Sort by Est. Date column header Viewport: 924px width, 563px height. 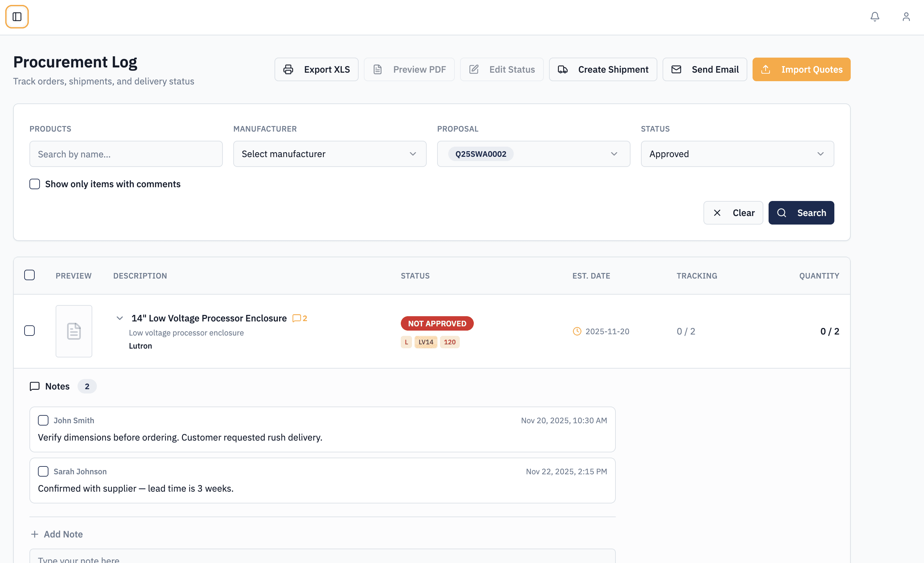591,276
